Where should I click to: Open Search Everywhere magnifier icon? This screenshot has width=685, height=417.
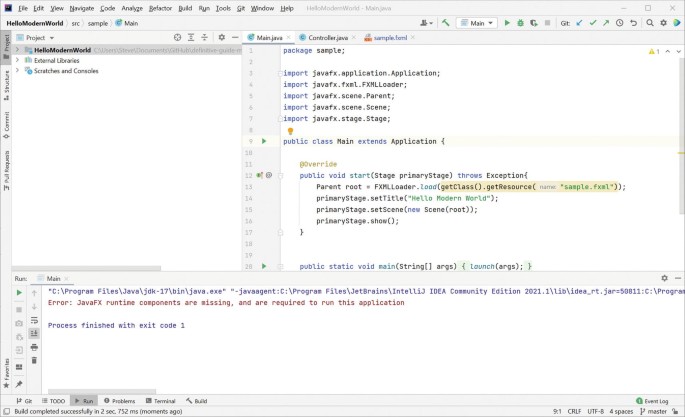[x=650, y=23]
